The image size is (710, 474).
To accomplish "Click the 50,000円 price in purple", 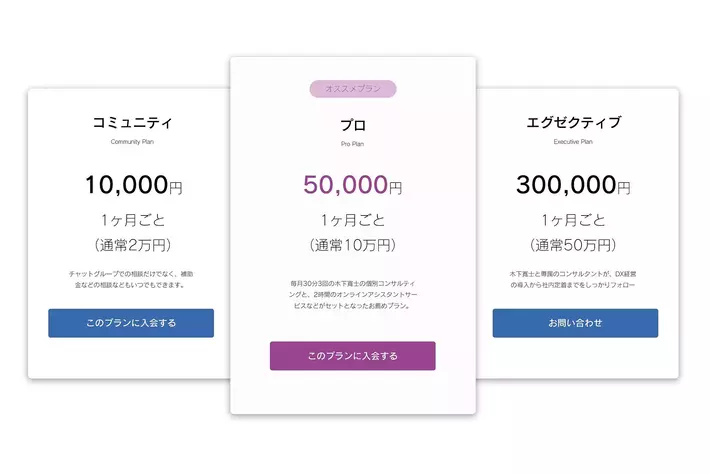I will coord(353,185).
